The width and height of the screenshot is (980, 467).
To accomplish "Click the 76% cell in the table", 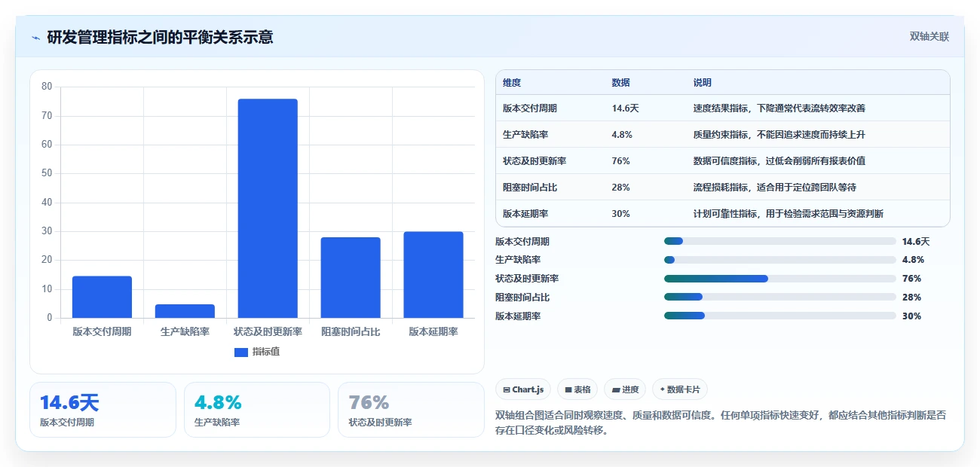I will [620, 161].
